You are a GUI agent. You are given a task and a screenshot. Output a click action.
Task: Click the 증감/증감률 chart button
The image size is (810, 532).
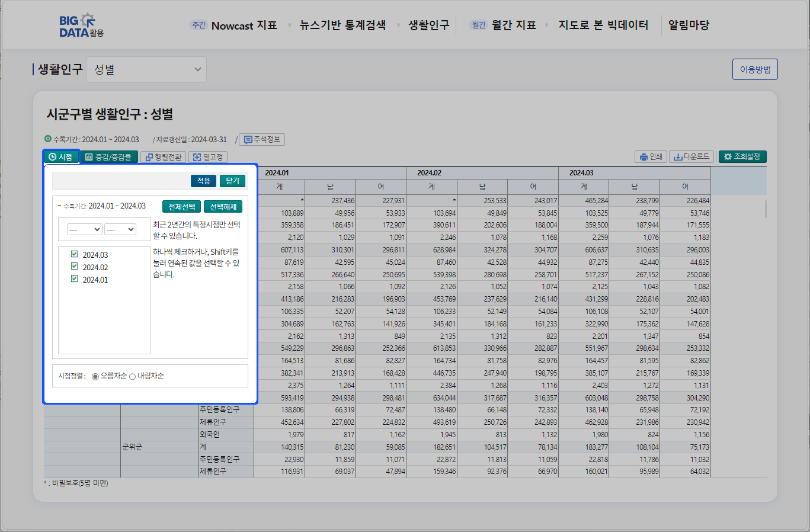tap(108, 157)
